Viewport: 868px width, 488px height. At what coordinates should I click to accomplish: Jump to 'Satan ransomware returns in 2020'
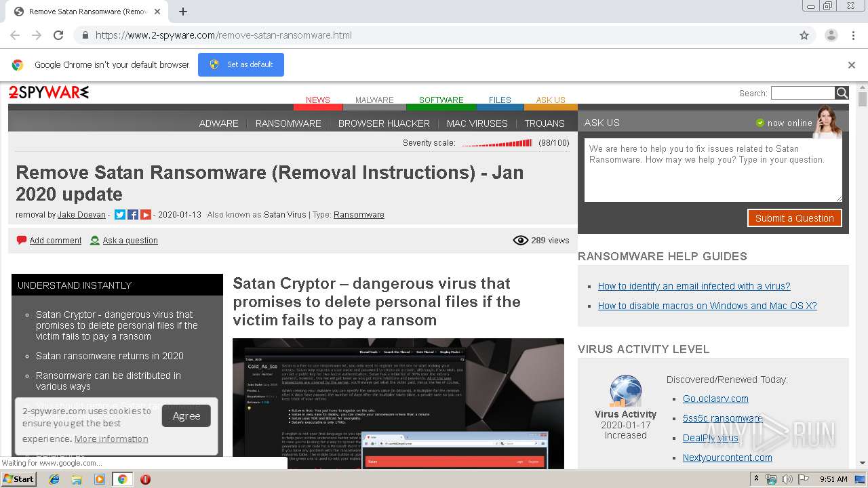point(110,356)
